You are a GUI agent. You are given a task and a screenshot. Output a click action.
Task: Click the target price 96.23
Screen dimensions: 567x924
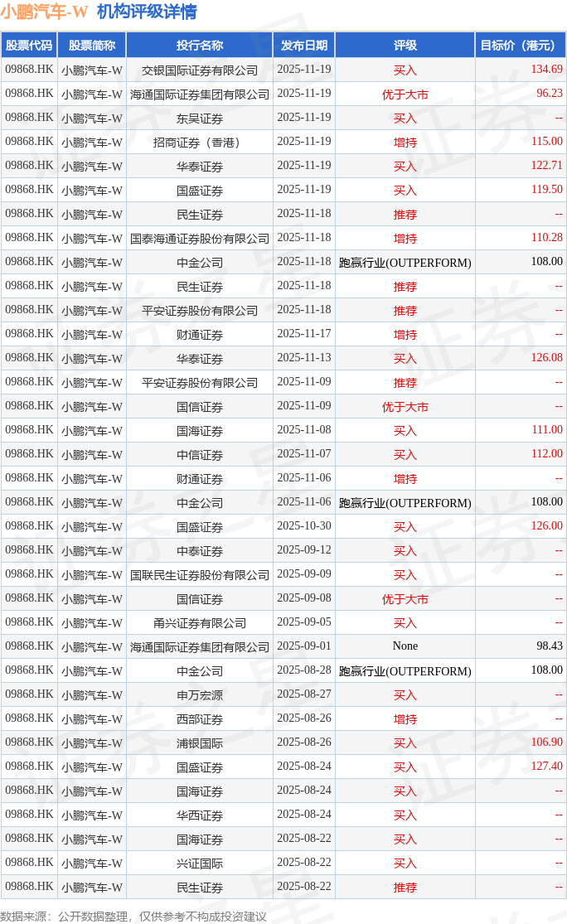tap(550, 94)
